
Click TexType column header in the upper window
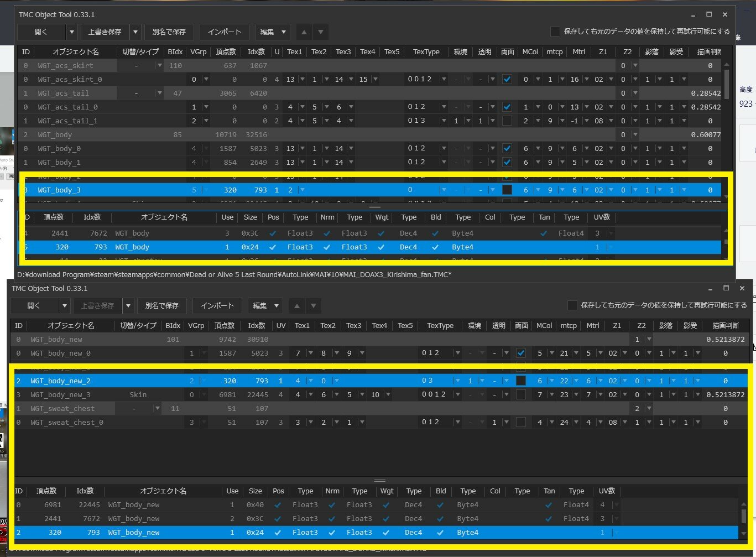[x=426, y=52]
